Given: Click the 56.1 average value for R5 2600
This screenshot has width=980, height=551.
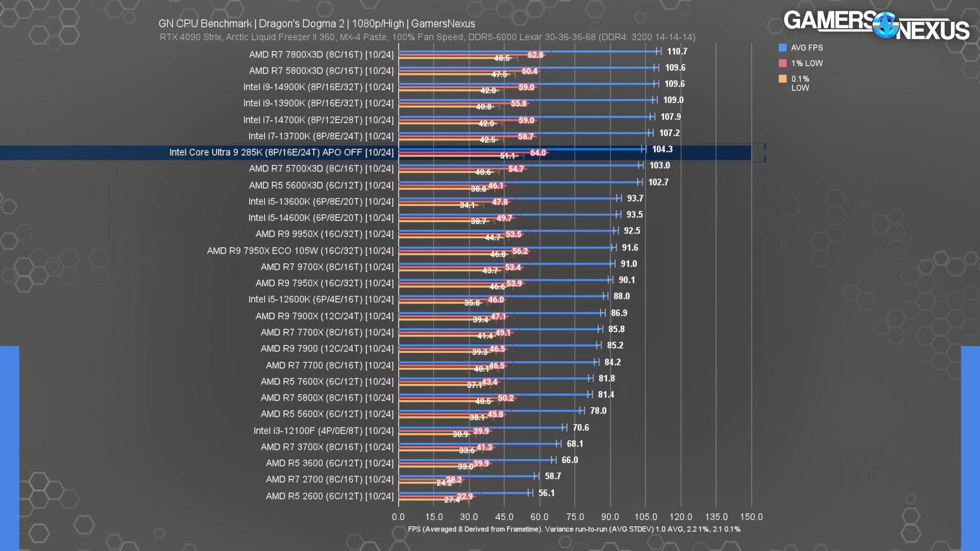Looking at the screenshot, I should (546, 493).
